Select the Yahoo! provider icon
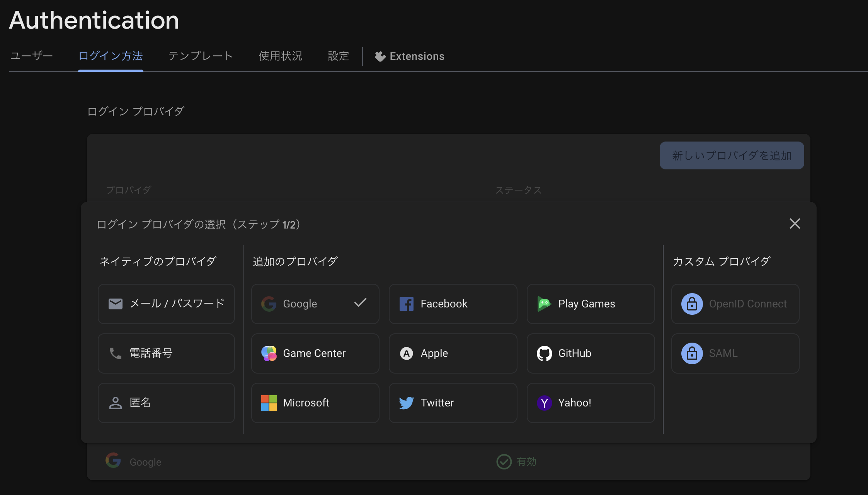The width and height of the screenshot is (868, 495). pyautogui.click(x=544, y=403)
